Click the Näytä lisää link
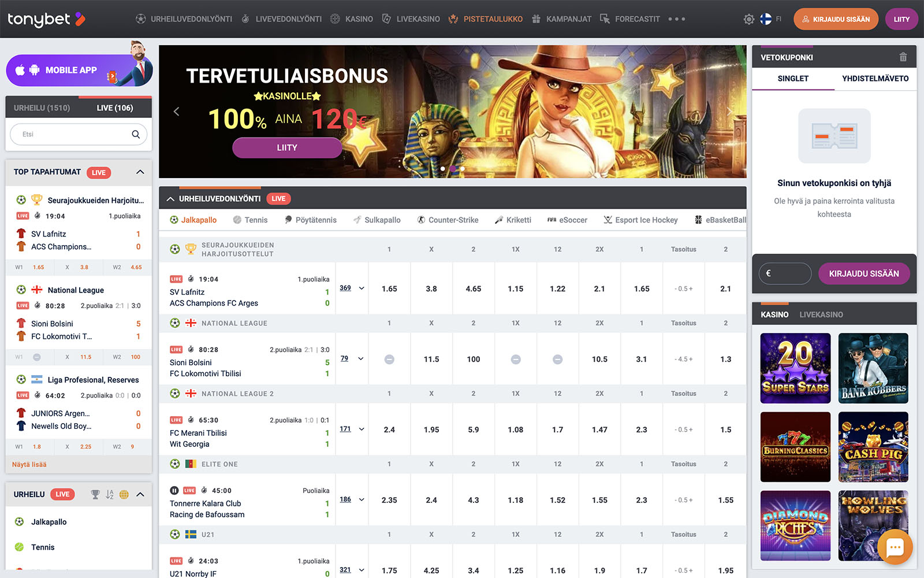The height and width of the screenshot is (578, 924). 29,465
